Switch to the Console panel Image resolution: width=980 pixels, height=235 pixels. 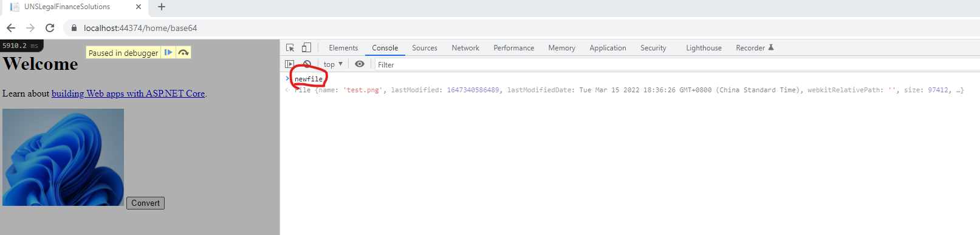point(385,48)
